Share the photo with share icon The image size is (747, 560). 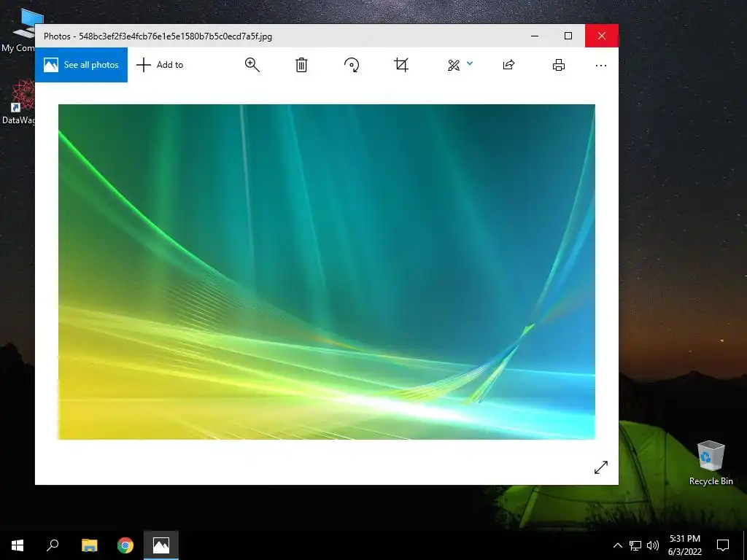click(x=508, y=65)
